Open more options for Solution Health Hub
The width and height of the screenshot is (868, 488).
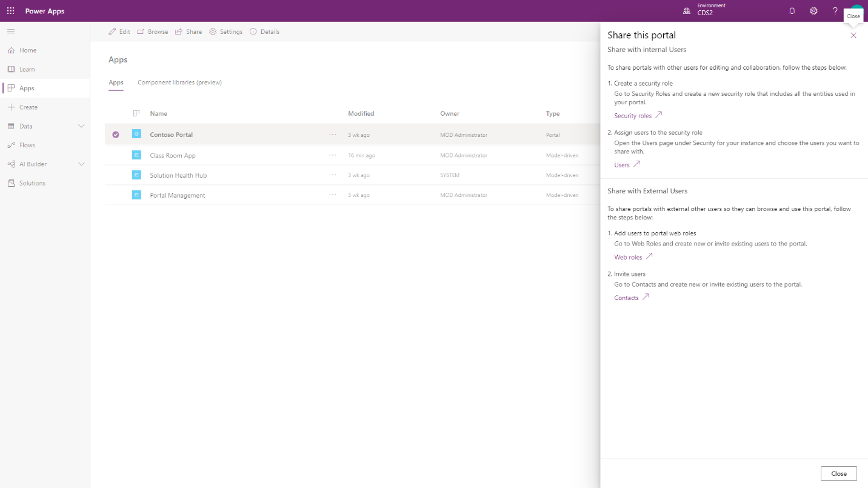[x=333, y=175]
